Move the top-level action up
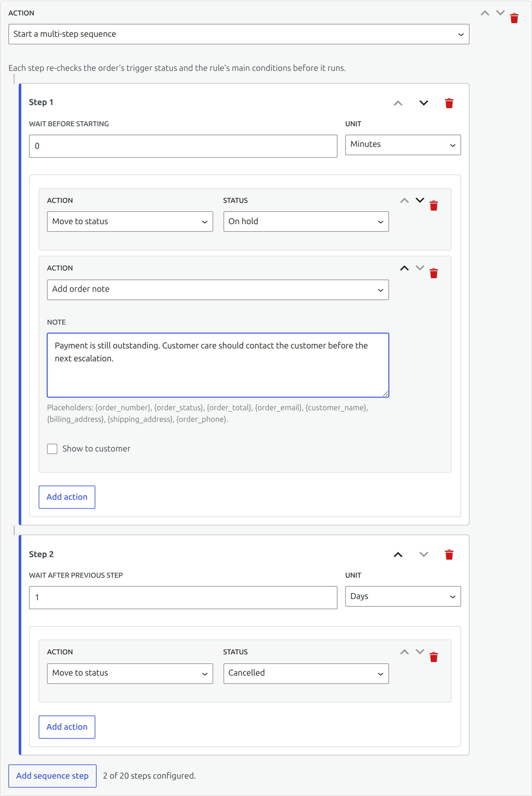 coord(485,13)
